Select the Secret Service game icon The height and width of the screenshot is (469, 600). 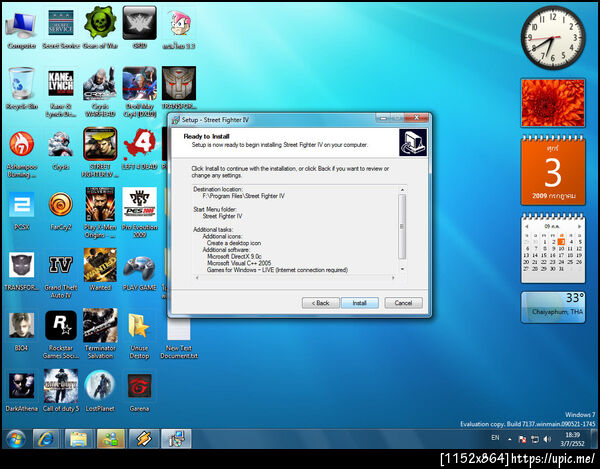(61, 30)
